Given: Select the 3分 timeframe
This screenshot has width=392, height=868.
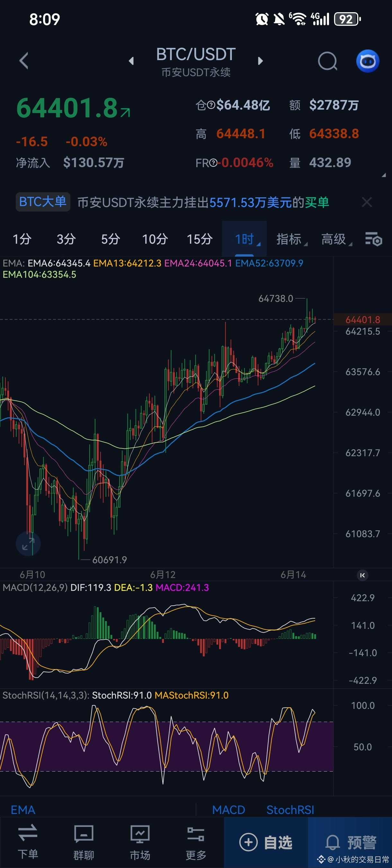Looking at the screenshot, I should tap(66, 239).
